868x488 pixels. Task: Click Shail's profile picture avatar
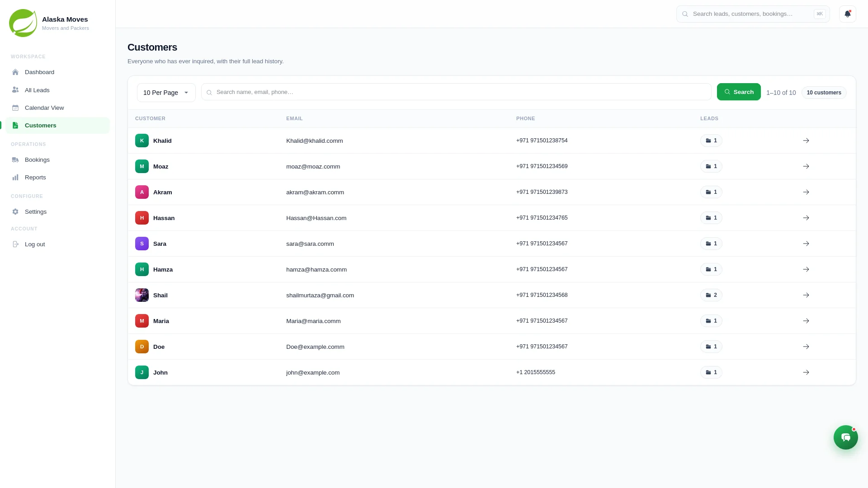[142, 295]
